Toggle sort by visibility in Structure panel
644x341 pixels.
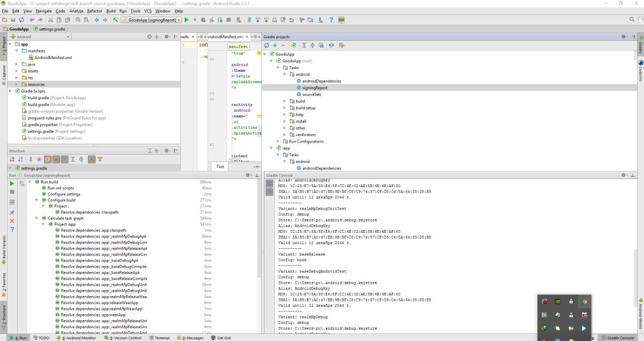[x=12, y=159]
